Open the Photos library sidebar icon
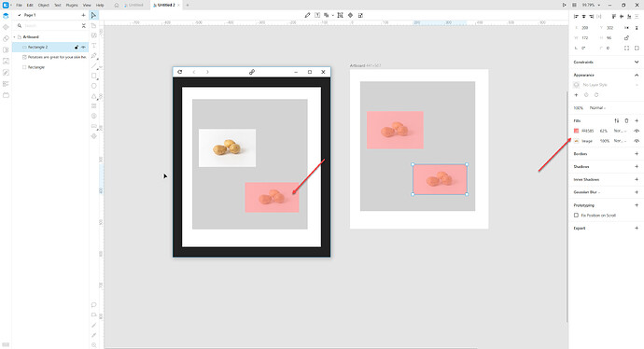 (6, 61)
